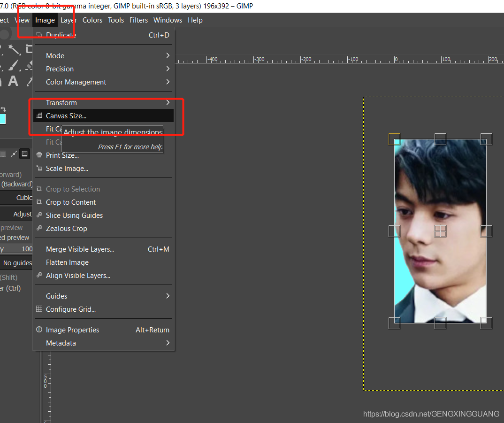Open the No guides dropdown
Image resolution: width=504 pixels, height=423 pixels.
tap(16, 263)
